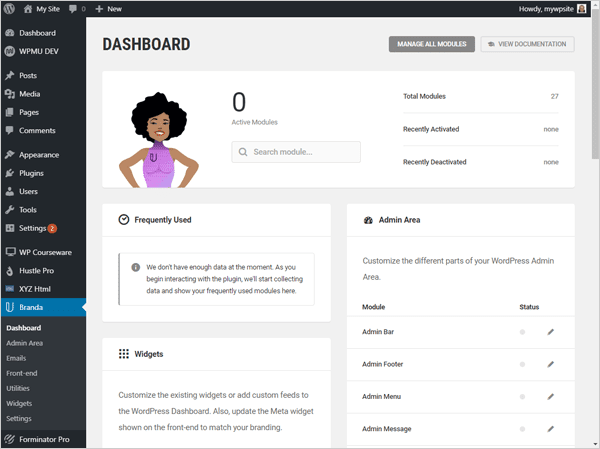Click the Search module input field

pos(296,152)
